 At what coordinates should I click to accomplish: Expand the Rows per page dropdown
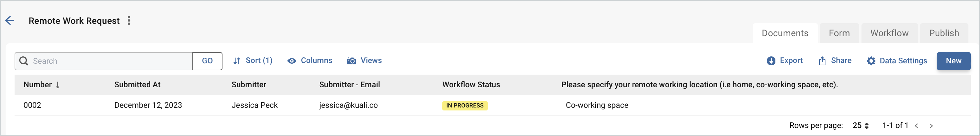click(860, 125)
